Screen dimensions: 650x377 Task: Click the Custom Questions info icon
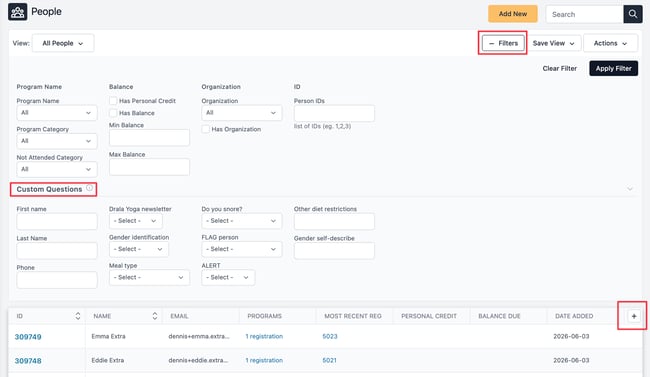(90, 188)
